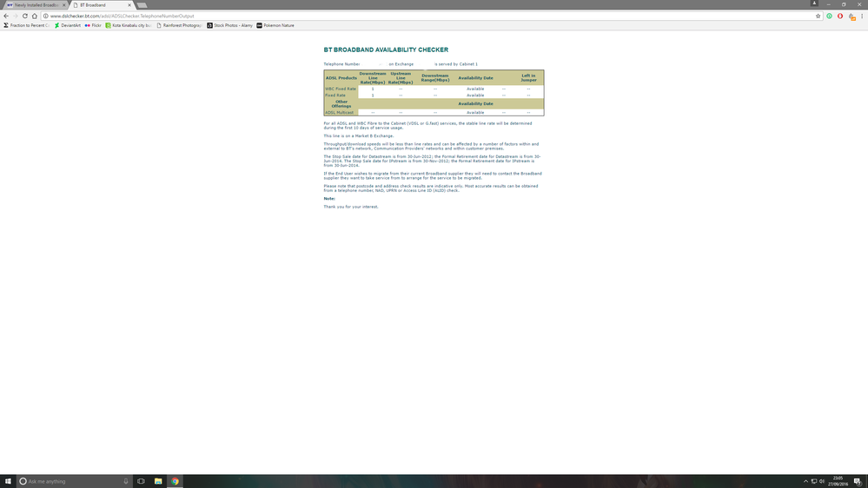
Task: Open the Pokemon Nature bookmark
Action: pos(275,25)
